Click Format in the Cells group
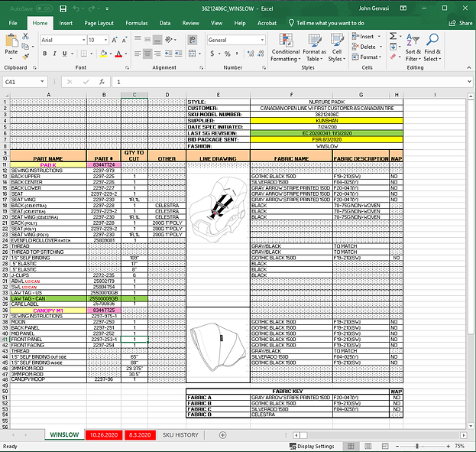This screenshot has height=452, width=476. pyautogui.click(x=367, y=57)
